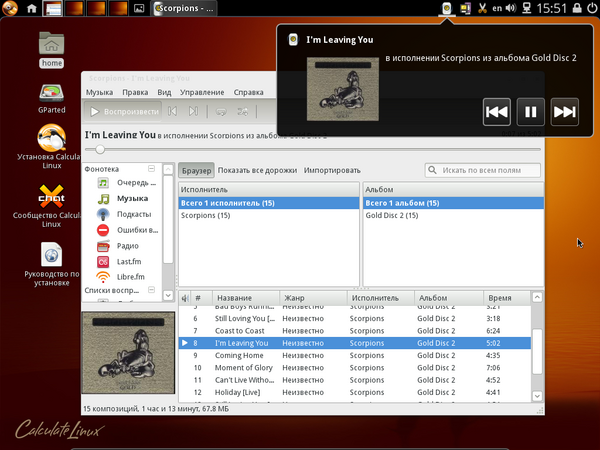
Task: Collapse the Library section in sidebar
Action: click(152, 169)
